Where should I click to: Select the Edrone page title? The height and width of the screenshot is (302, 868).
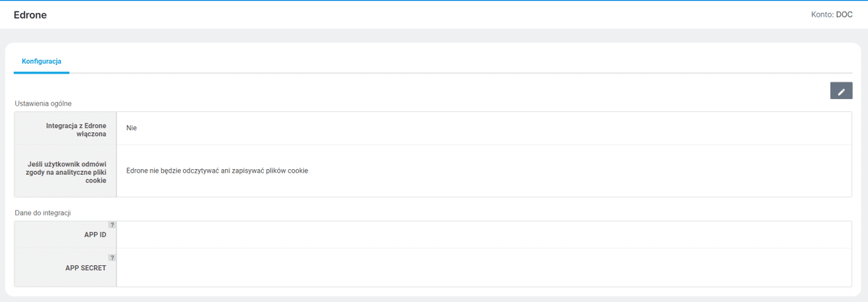pyautogui.click(x=30, y=14)
